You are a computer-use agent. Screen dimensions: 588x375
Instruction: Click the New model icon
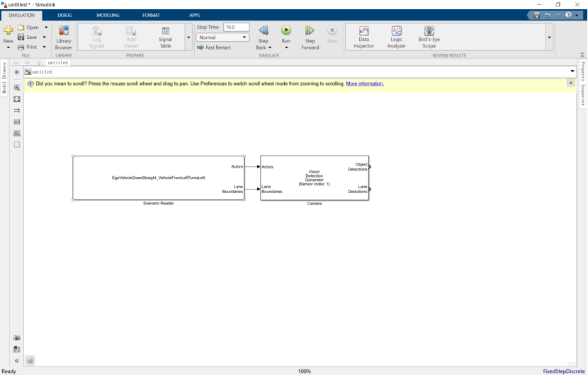[9, 30]
